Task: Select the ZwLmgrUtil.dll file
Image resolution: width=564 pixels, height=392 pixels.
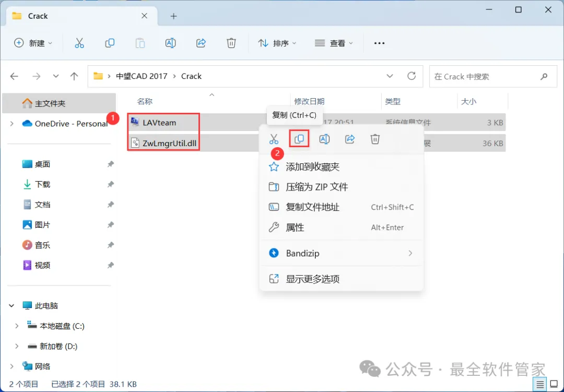Action: tap(169, 143)
